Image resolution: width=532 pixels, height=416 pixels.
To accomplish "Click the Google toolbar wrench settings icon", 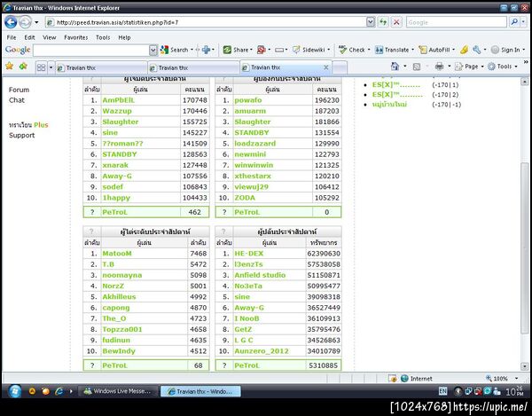I will [x=477, y=50].
